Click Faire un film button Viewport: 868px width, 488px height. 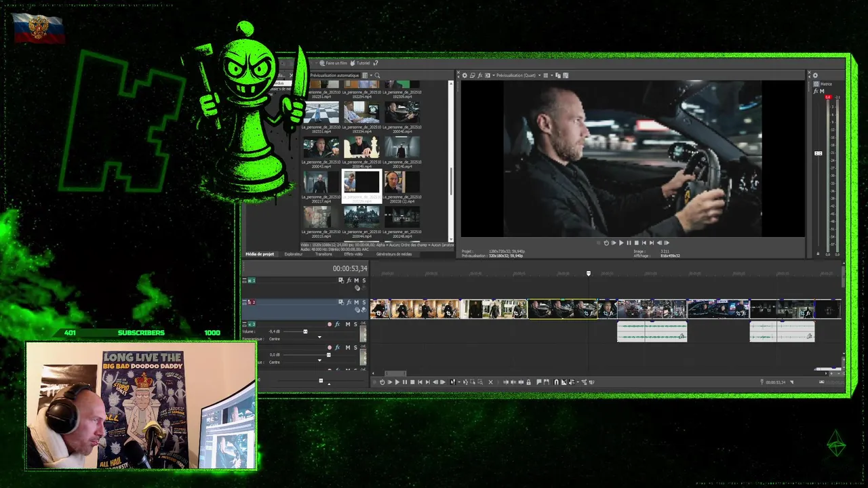333,63
